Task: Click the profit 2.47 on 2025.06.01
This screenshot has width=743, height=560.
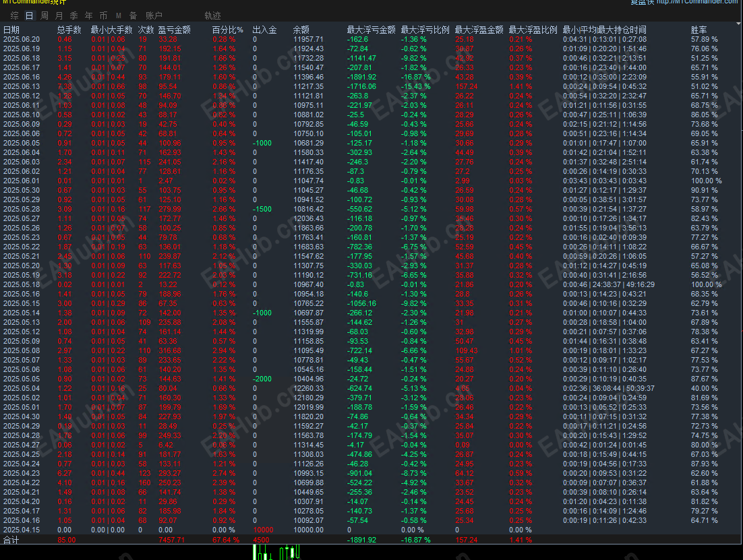Action: tap(166, 181)
